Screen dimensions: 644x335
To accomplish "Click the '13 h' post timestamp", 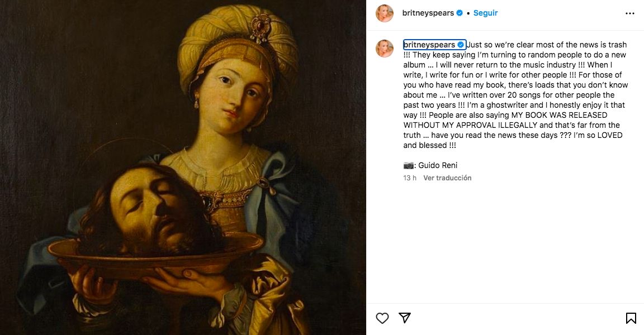I will click(410, 178).
